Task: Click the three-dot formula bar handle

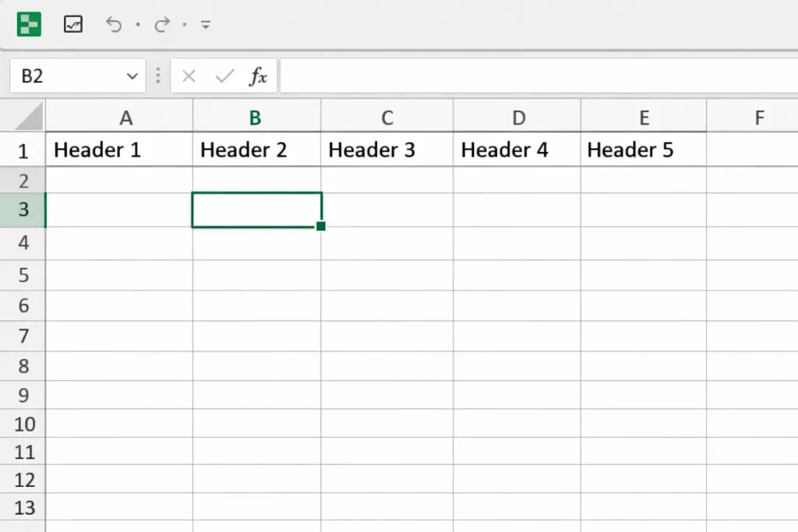Action: [x=158, y=76]
